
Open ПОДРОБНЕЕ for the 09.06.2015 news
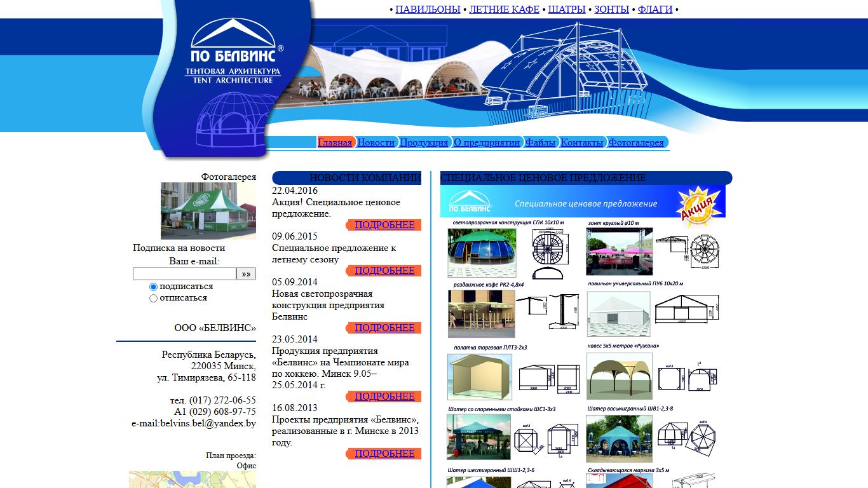[384, 271]
